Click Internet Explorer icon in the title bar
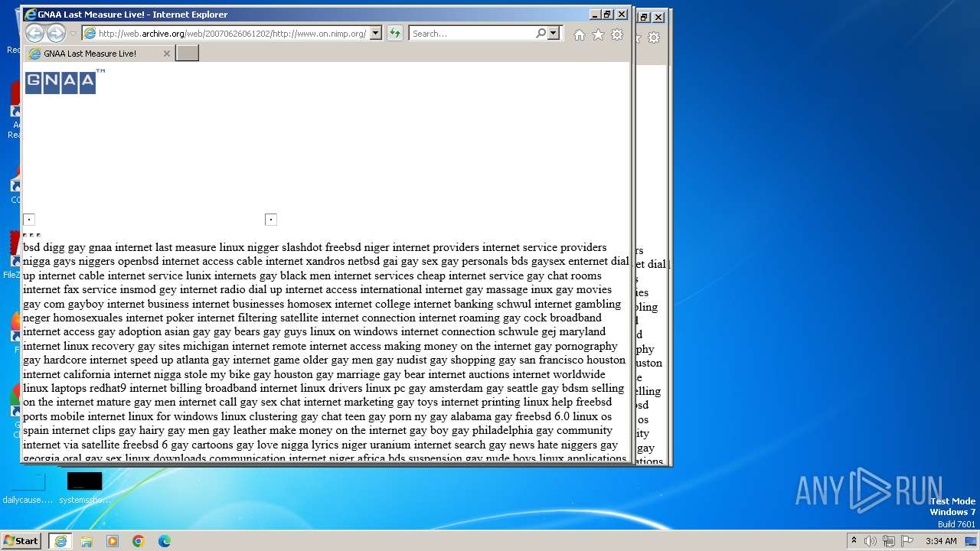Screen dimensions: 980x551 pos(31,15)
